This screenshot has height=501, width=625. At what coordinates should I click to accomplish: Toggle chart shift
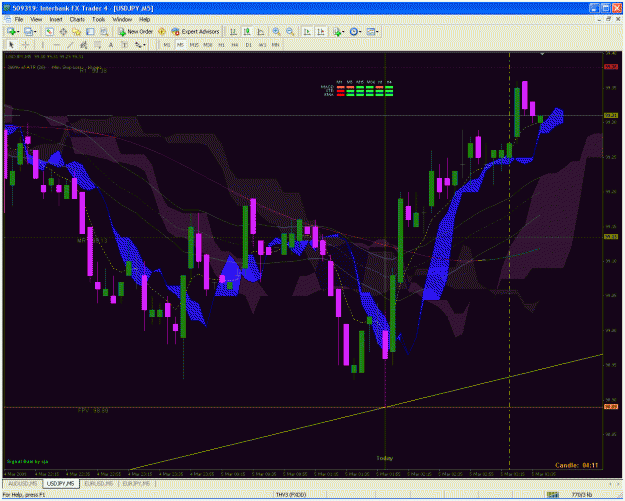[321, 31]
